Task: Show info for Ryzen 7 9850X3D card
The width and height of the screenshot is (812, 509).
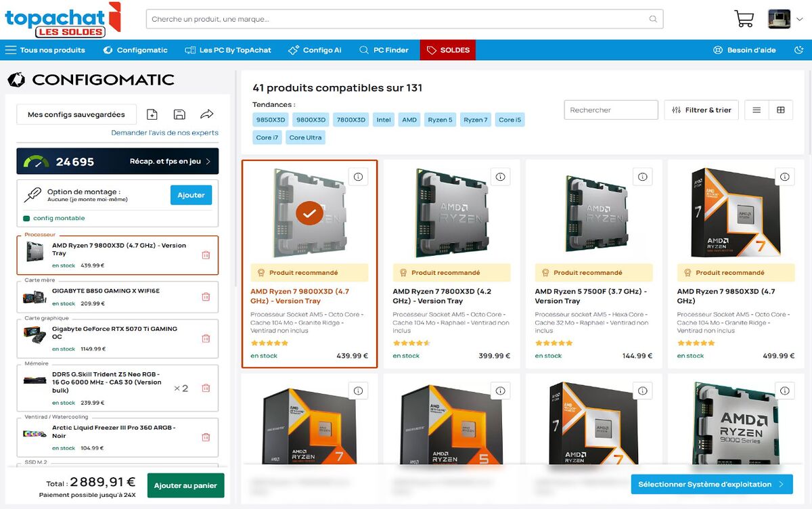Action: pos(785,177)
